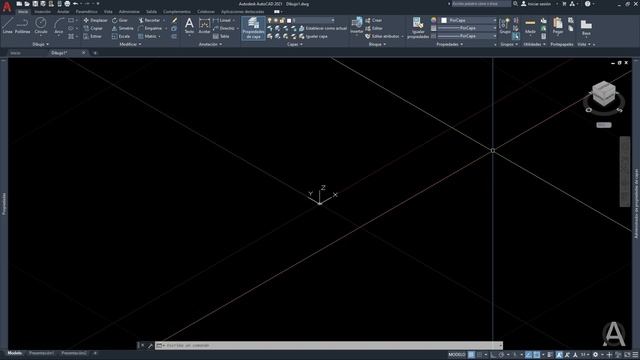Select the Arco tool
This screenshot has width=640, height=360.
click(59, 25)
